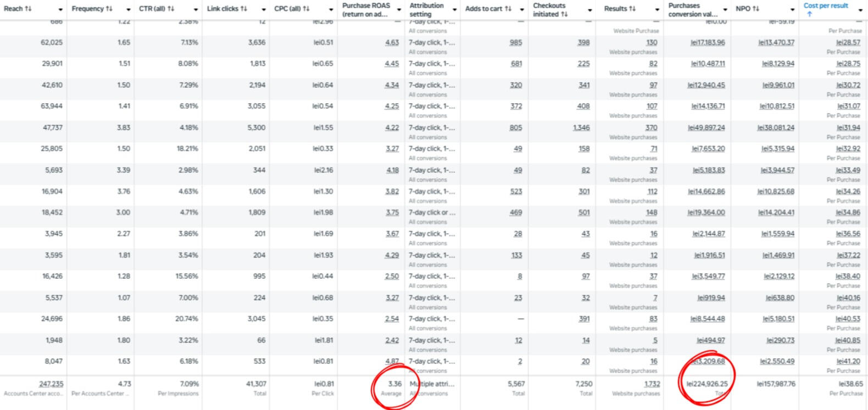This screenshot has width=868, height=410.
Task: Click the sort arrows beside Reach
Action: click(x=27, y=9)
